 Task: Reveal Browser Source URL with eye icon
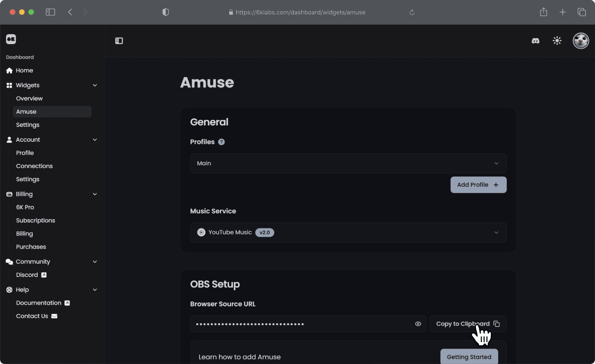pyautogui.click(x=418, y=324)
